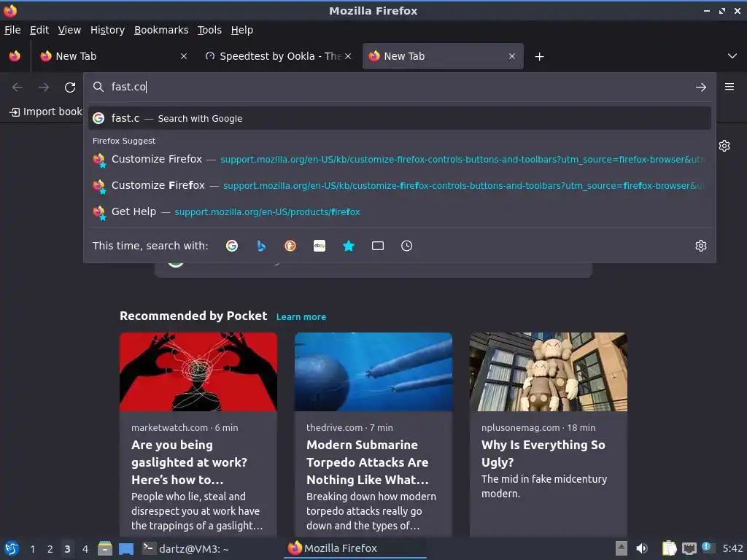Viewport: 747px width, 560px height.
Task: Click the Go arrow in address bar
Action: (701, 87)
